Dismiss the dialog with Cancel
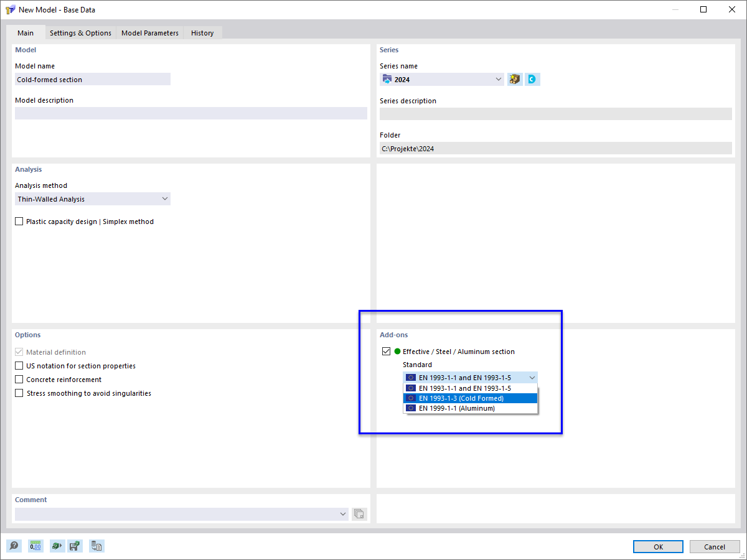Image resolution: width=747 pixels, height=560 pixels. 714,546
